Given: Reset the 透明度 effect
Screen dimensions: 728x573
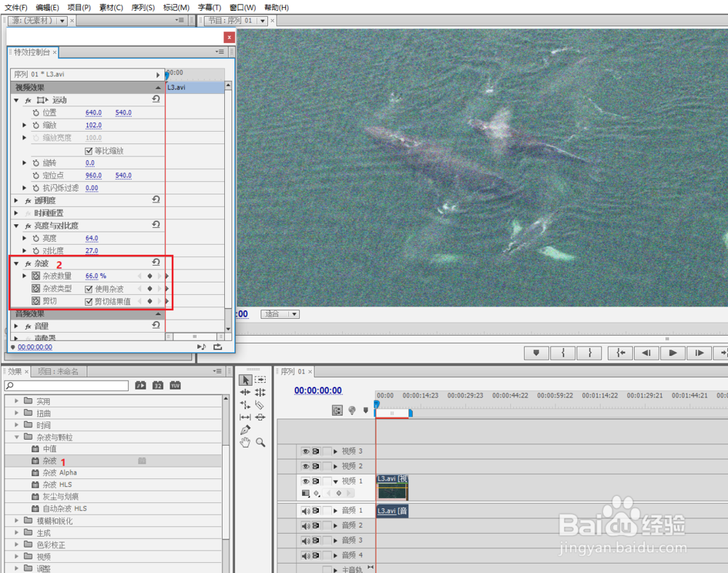Looking at the screenshot, I should pyautogui.click(x=156, y=199).
